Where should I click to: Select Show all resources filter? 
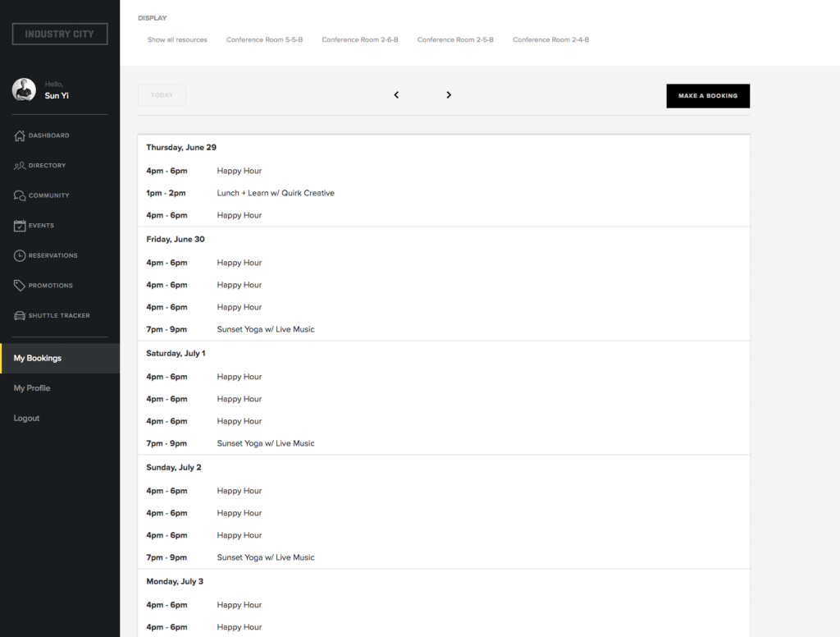[x=177, y=39]
